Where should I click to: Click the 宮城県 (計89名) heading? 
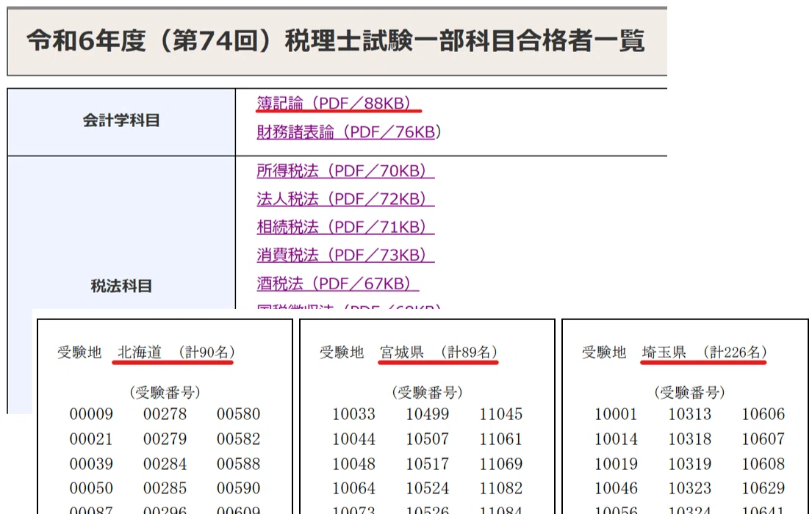point(438,352)
